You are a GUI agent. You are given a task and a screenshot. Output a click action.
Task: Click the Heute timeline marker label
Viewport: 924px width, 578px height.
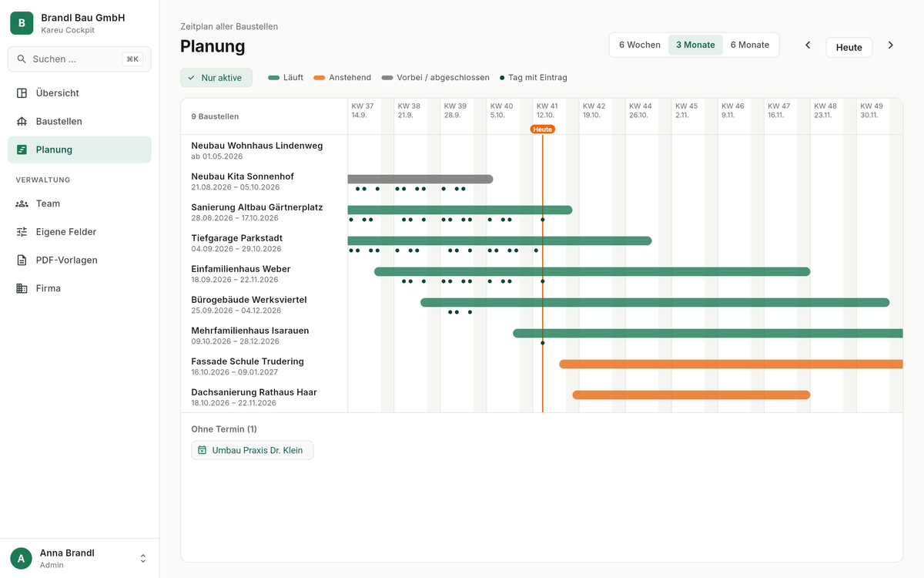click(x=543, y=129)
